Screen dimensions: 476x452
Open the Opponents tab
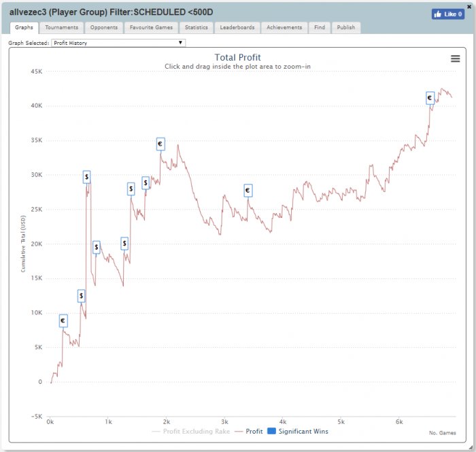[x=104, y=28]
